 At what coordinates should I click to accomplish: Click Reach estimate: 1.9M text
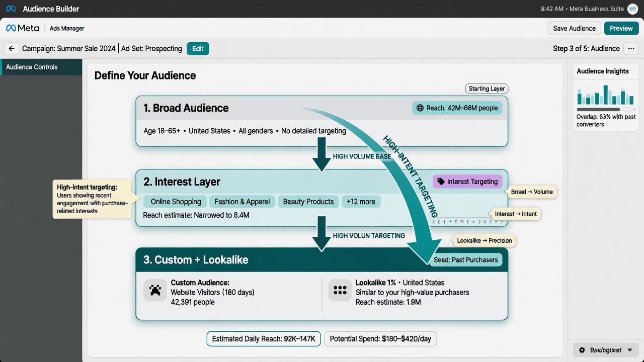coord(388,302)
